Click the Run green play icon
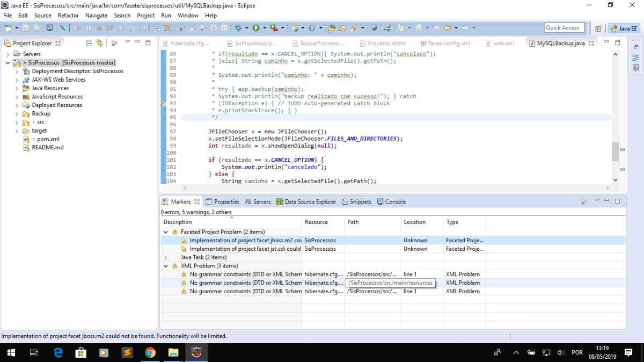Viewport: 644px width, 362px height. (x=256, y=28)
